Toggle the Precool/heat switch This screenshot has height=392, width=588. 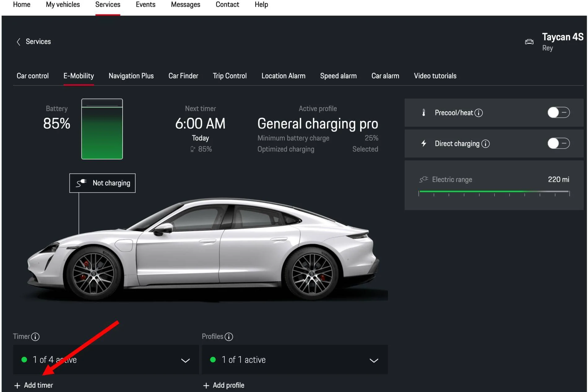click(x=558, y=113)
